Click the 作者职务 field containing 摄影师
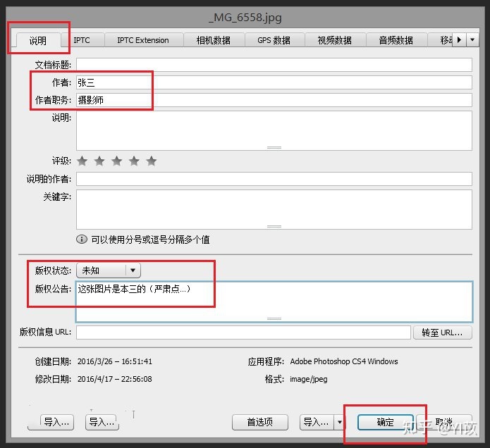 tap(274, 100)
